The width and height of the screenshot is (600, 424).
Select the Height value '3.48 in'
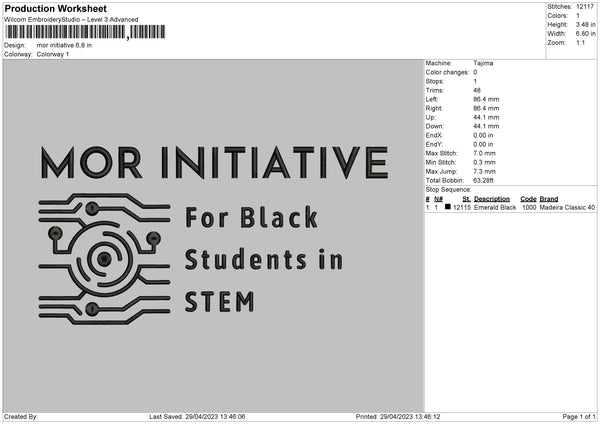(x=585, y=24)
